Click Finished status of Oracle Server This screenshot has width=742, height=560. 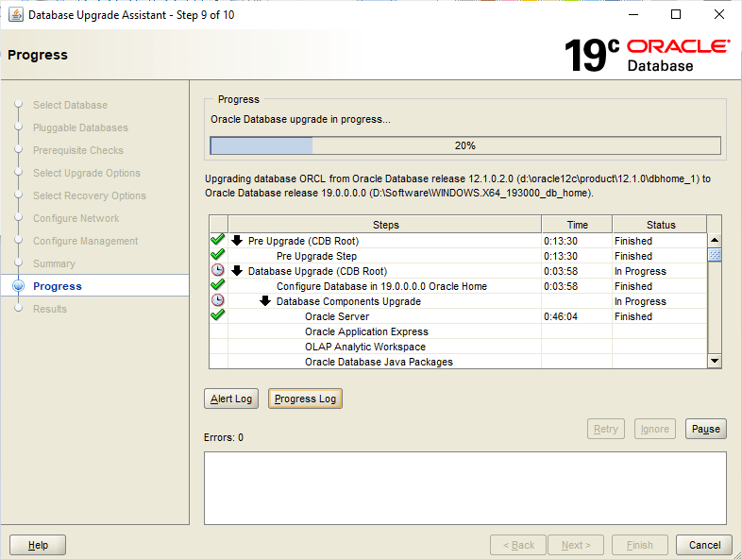tap(633, 316)
